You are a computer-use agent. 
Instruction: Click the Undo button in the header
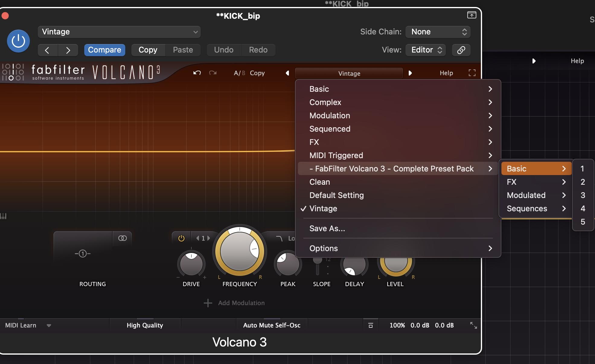224,50
